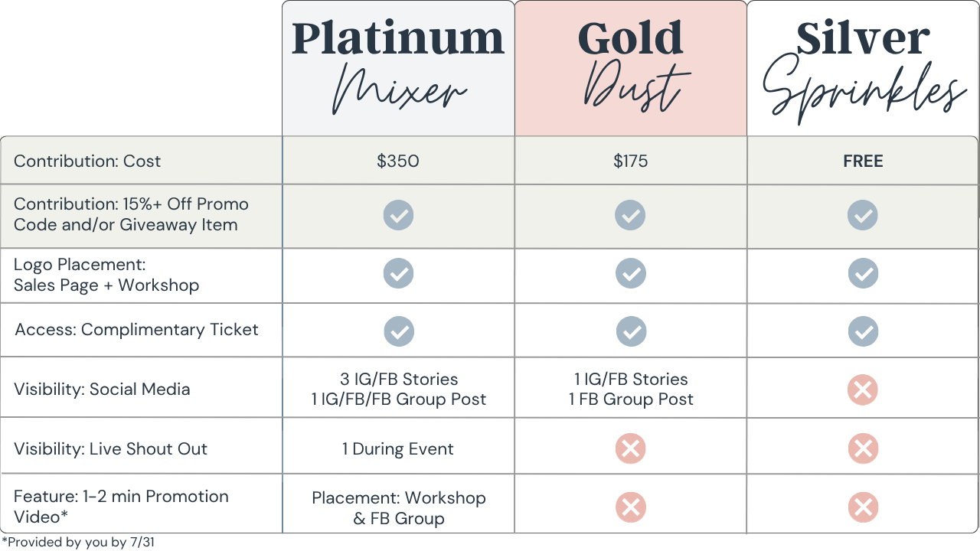980x551 pixels.
Task: Select the Gold Dust column header
Action: click(630, 69)
